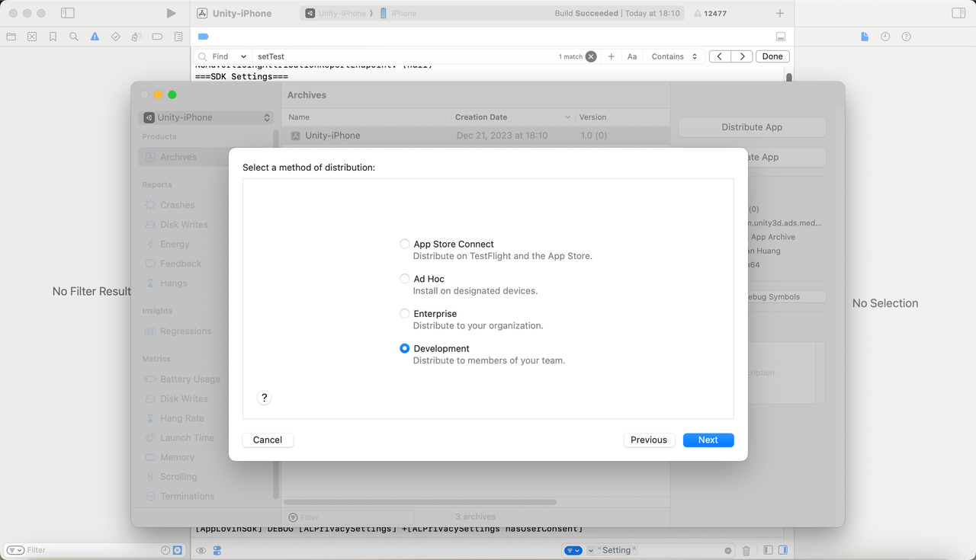Image resolution: width=976 pixels, height=560 pixels.
Task: Open Memory metric in Organizer sidebar
Action: point(177,457)
